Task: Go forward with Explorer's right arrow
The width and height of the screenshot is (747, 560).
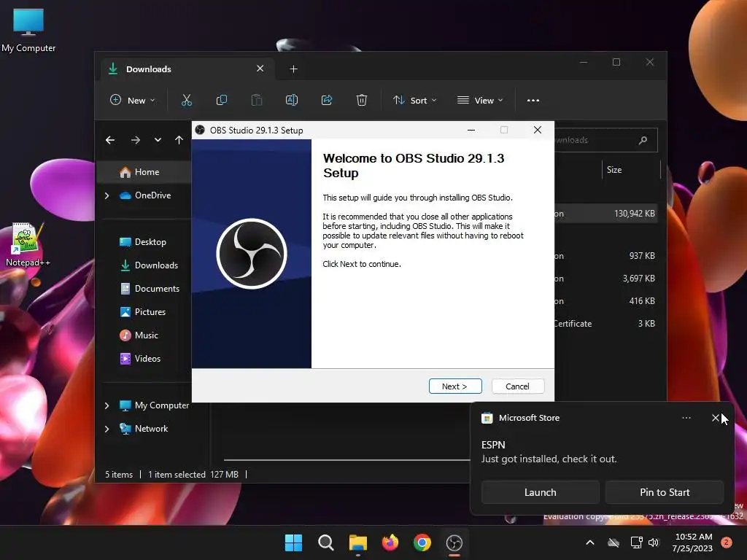Action: (135, 140)
